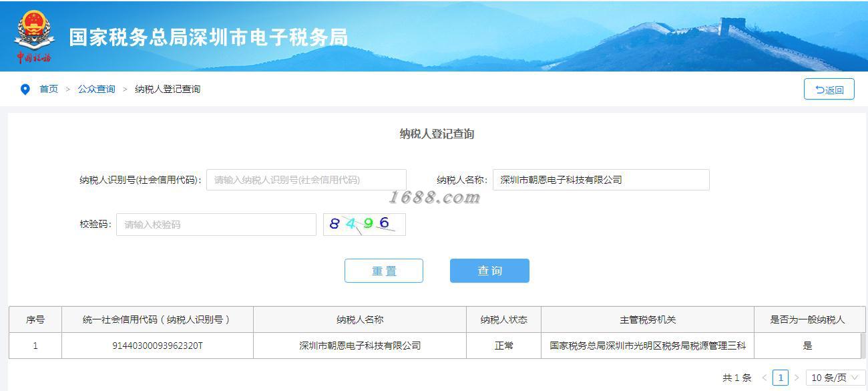Click the 返回 back button

829,89
